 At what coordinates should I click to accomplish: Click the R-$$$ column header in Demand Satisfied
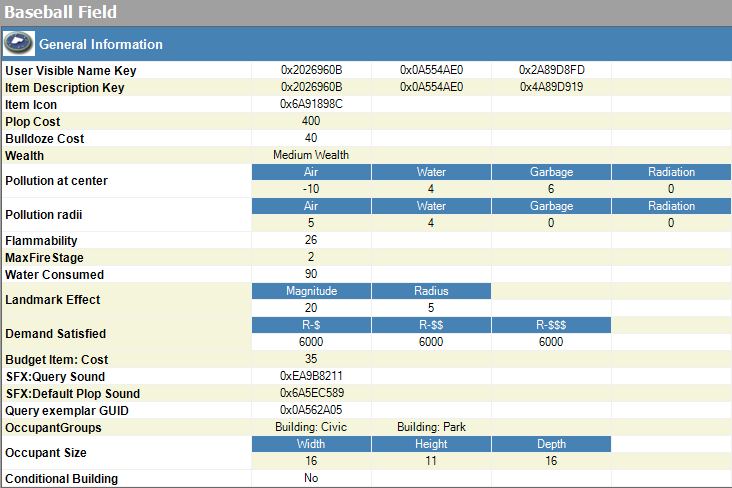click(x=551, y=325)
